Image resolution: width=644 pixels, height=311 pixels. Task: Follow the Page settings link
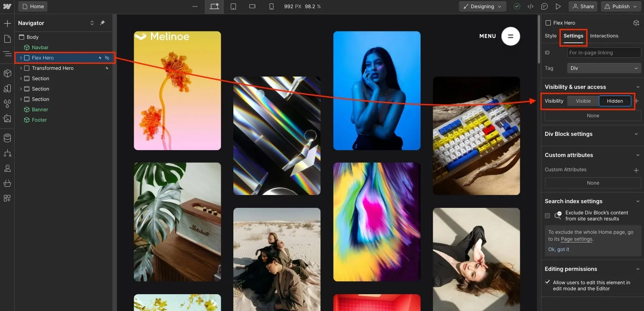[x=577, y=239]
